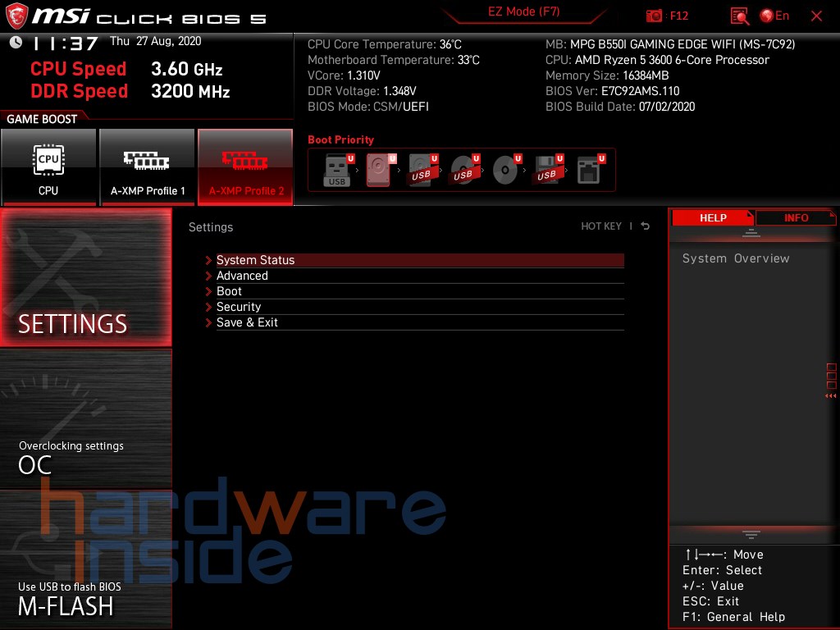The width and height of the screenshot is (840, 630).
Task: Switch to the INFO tab
Action: (x=796, y=217)
